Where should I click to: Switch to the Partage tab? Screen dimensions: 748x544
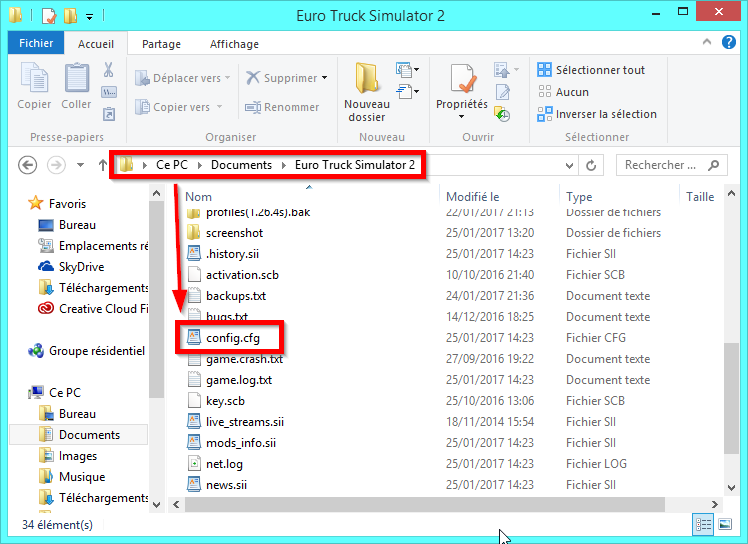pyautogui.click(x=161, y=44)
